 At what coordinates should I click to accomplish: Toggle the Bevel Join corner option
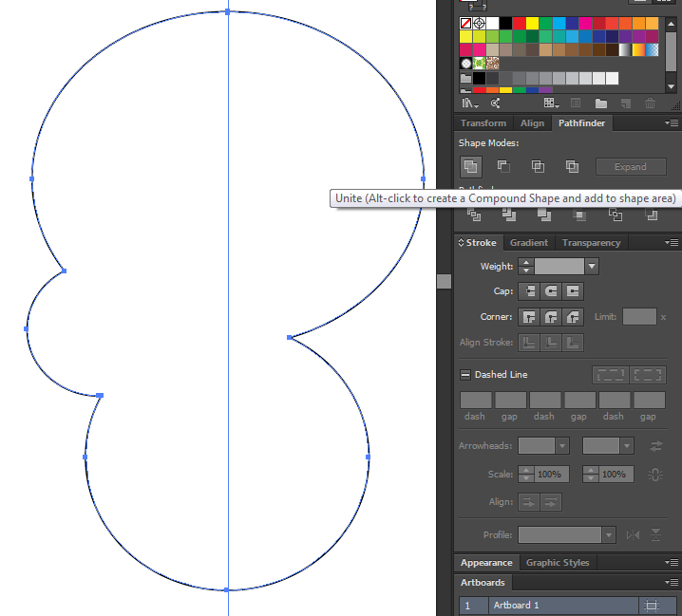[574, 317]
